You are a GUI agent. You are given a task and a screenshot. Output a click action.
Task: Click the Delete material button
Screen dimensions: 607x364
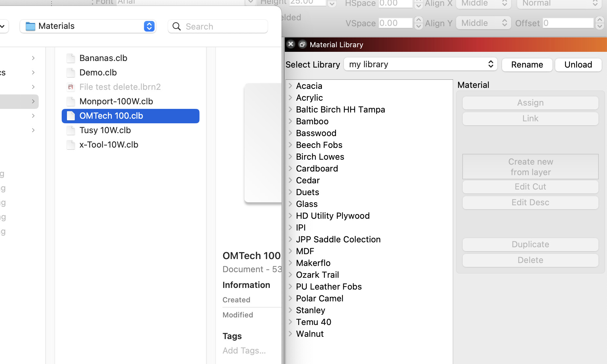(x=530, y=260)
